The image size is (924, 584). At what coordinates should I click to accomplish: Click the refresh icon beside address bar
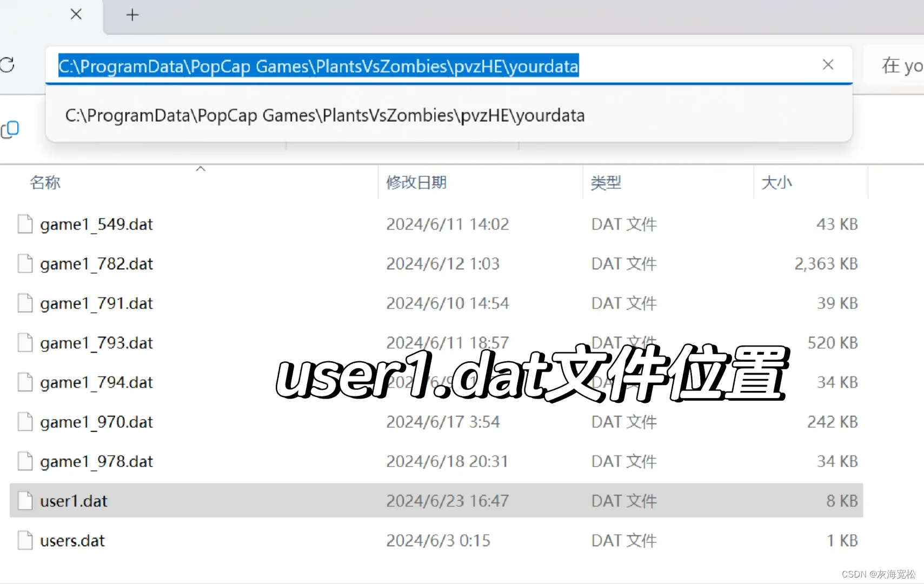point(7,65)
